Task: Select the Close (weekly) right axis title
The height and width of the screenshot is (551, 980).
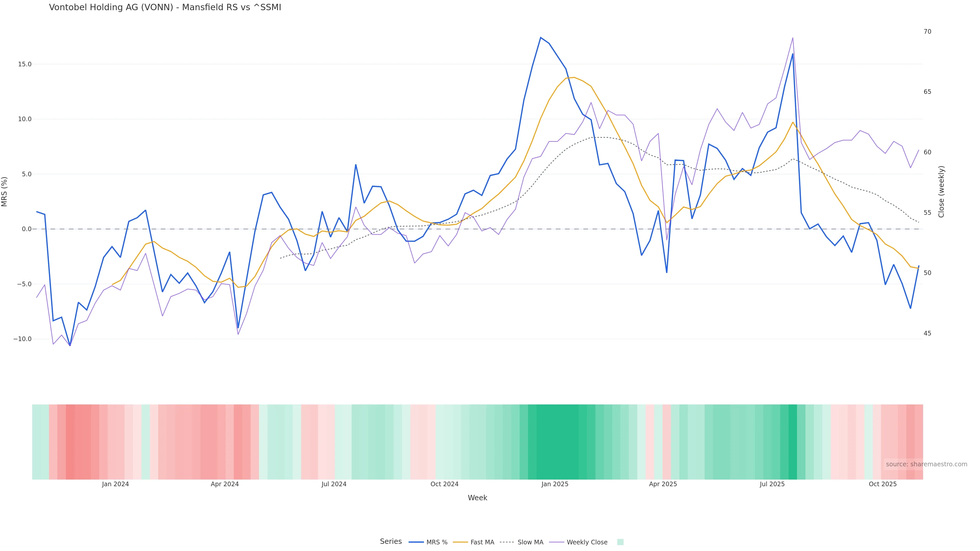Action: click(941, 192)
